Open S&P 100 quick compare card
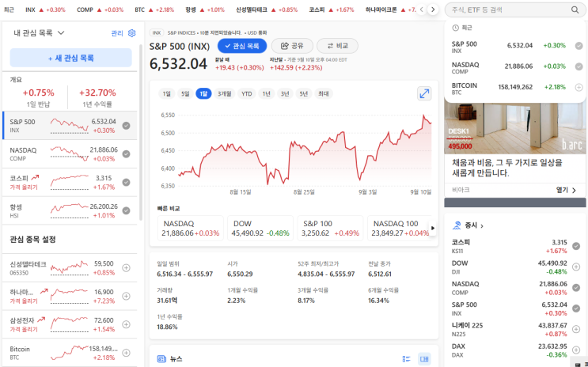 point(330,229)
